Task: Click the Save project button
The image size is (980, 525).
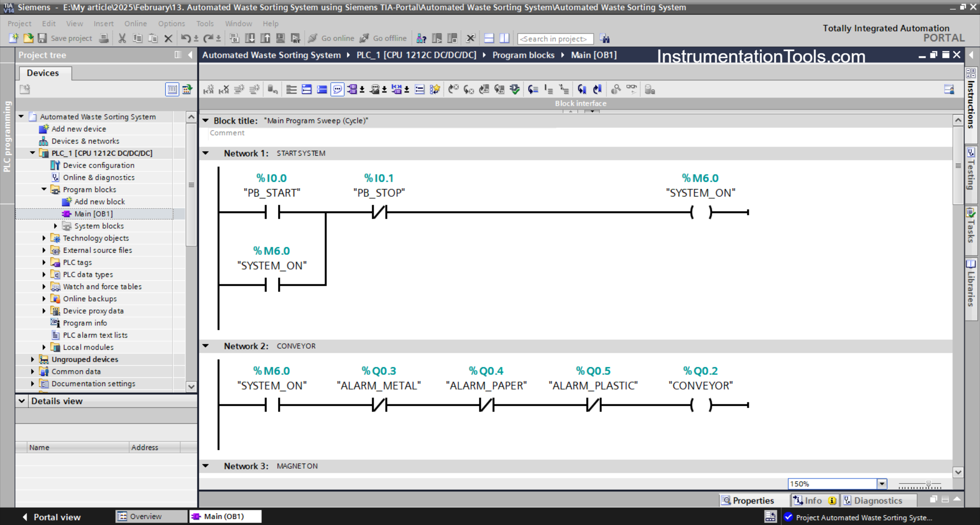Action: click(x=65, y=38)
